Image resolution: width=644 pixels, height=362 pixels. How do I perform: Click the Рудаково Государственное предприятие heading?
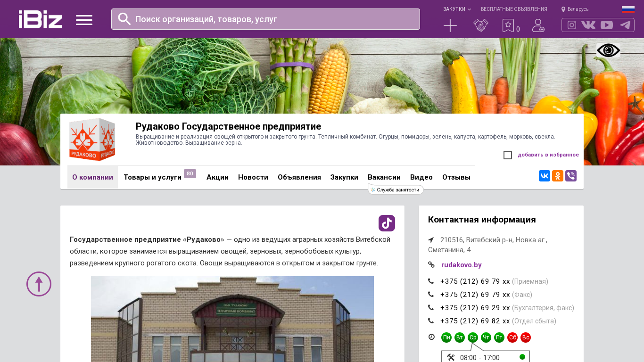[x=228, y=126]
